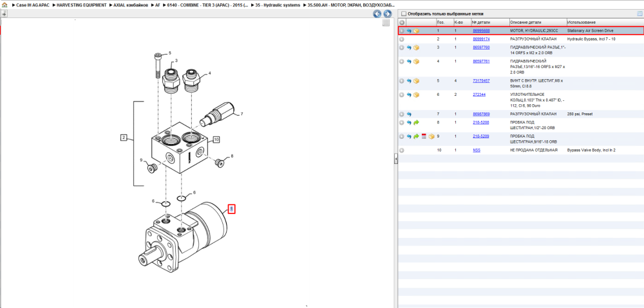Open part number link 272344
The height and width of the screenshot is (308, 644).
coord(479,95)
